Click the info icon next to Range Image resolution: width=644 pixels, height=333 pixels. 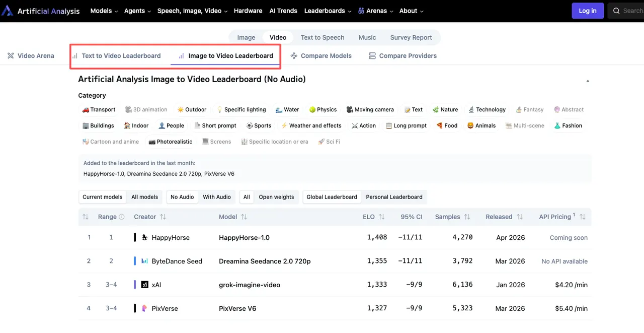121,217
